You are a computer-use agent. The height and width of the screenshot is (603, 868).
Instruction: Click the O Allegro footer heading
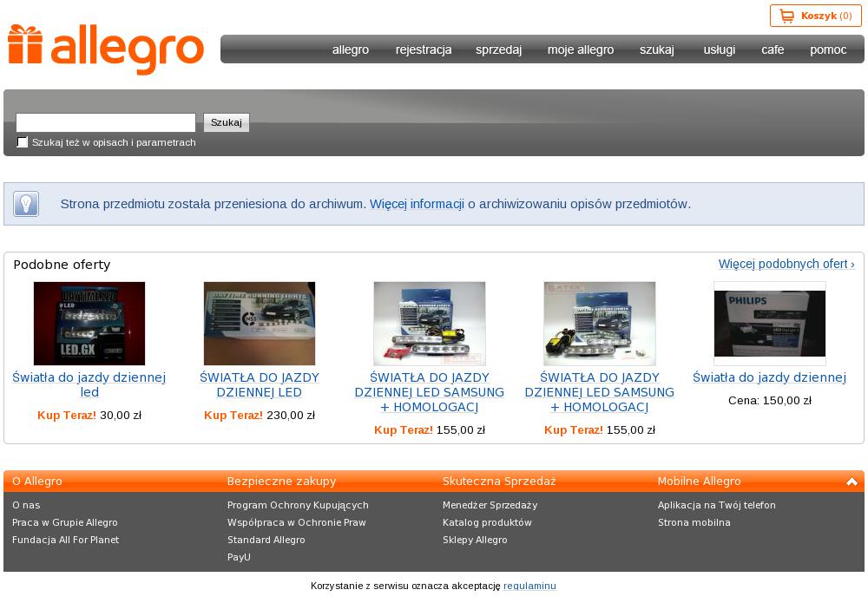point(37,482)
